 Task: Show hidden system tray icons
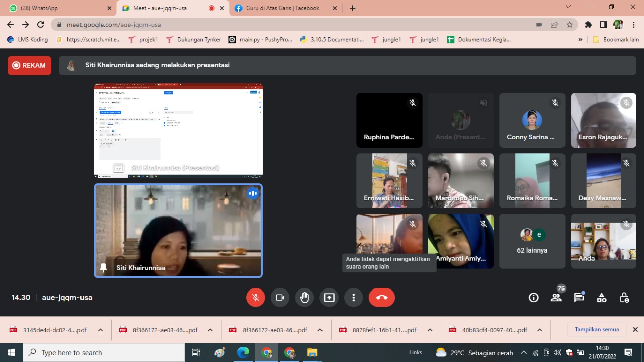coord(524,352)
